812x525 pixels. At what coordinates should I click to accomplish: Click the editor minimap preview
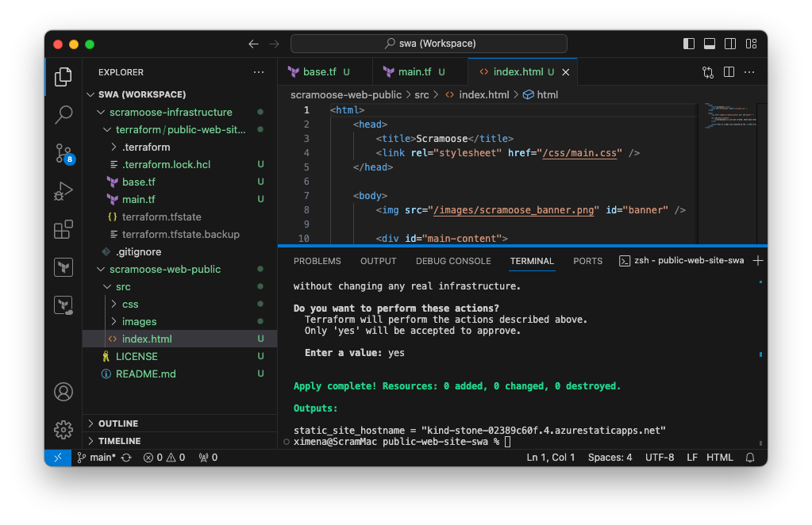(730, 117)
